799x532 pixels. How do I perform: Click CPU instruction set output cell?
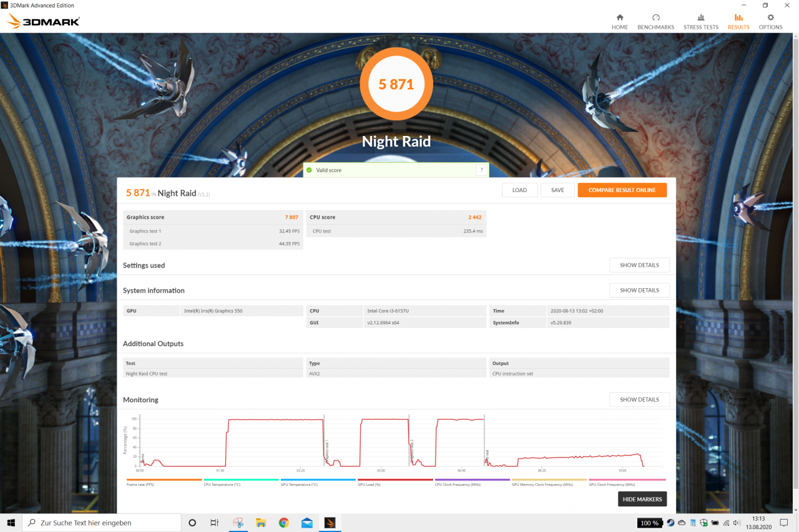(579, 374)
